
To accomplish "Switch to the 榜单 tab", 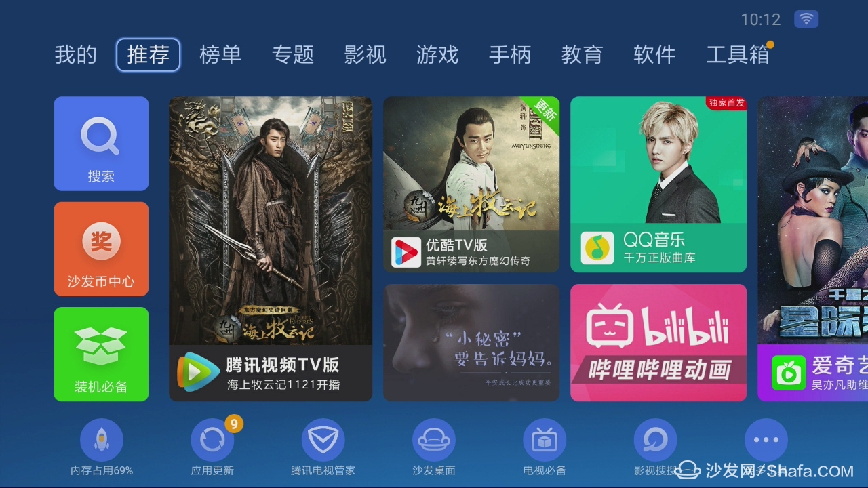I will [220, 55].
